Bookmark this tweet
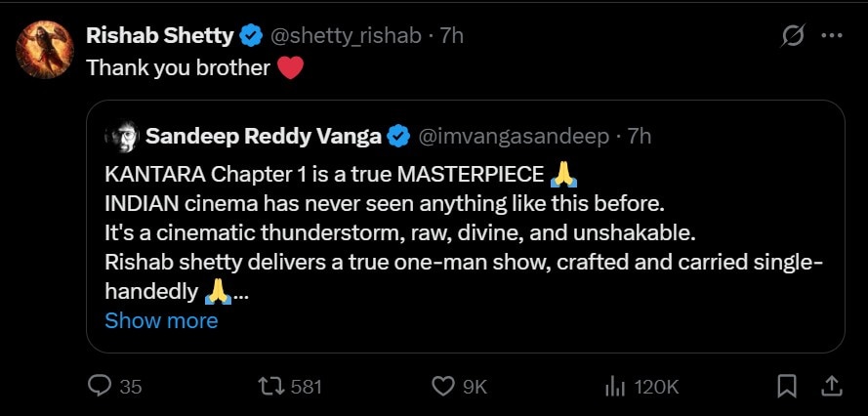The height and width of the screenshot is (416, 868). click(787, 387)
